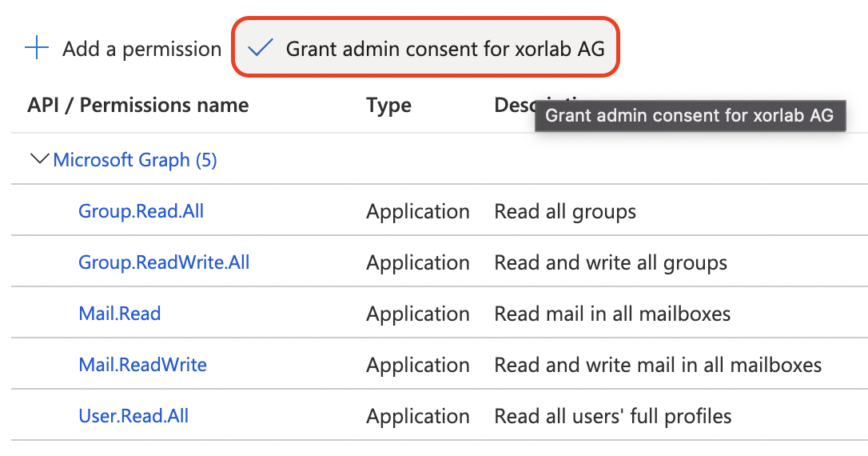
Task: Open the Group.Read.All permission
Action: (x=141, y=211)
